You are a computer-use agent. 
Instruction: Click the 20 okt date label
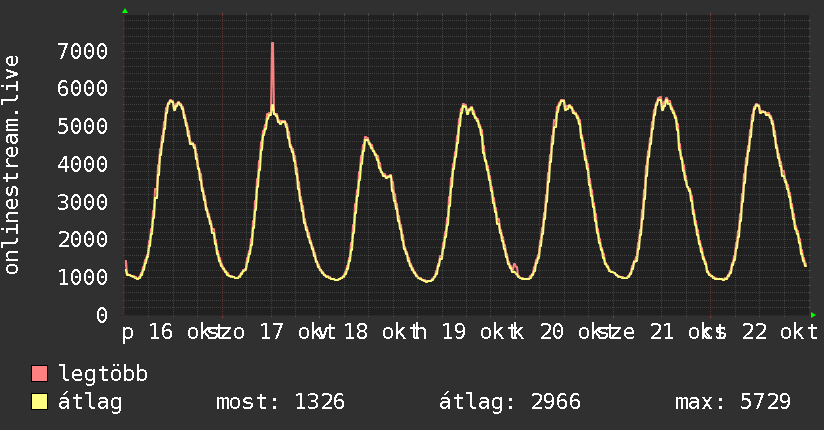(x=573, y=332)
